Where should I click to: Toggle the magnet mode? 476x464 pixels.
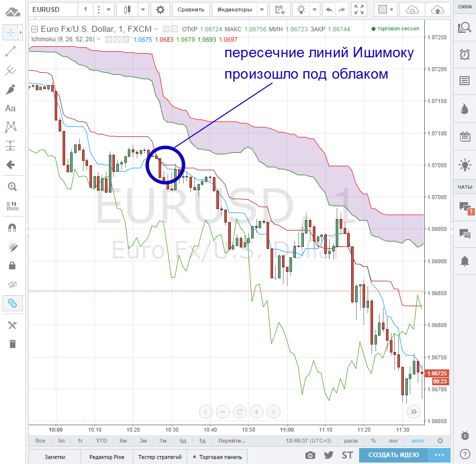12,228
